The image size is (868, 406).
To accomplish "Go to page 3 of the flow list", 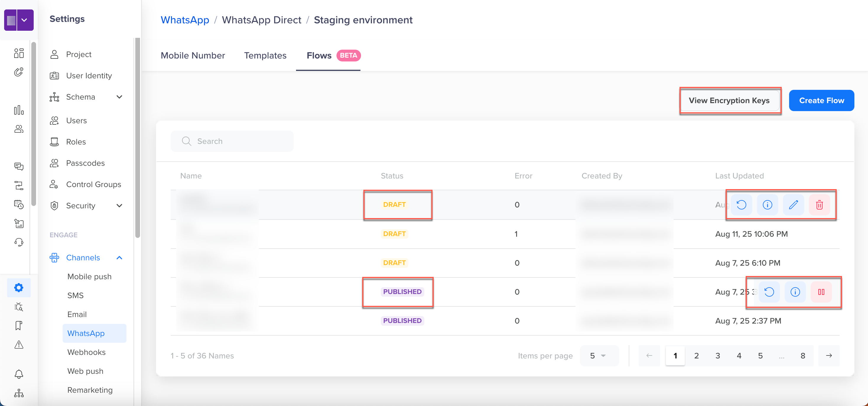I will pyautogui.click(x=718, y=355).
